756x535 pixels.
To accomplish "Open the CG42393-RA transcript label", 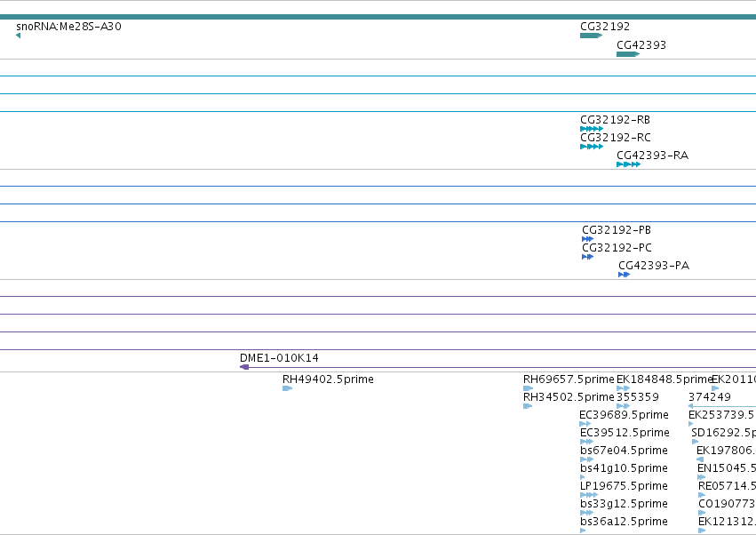I will [652, 156].
